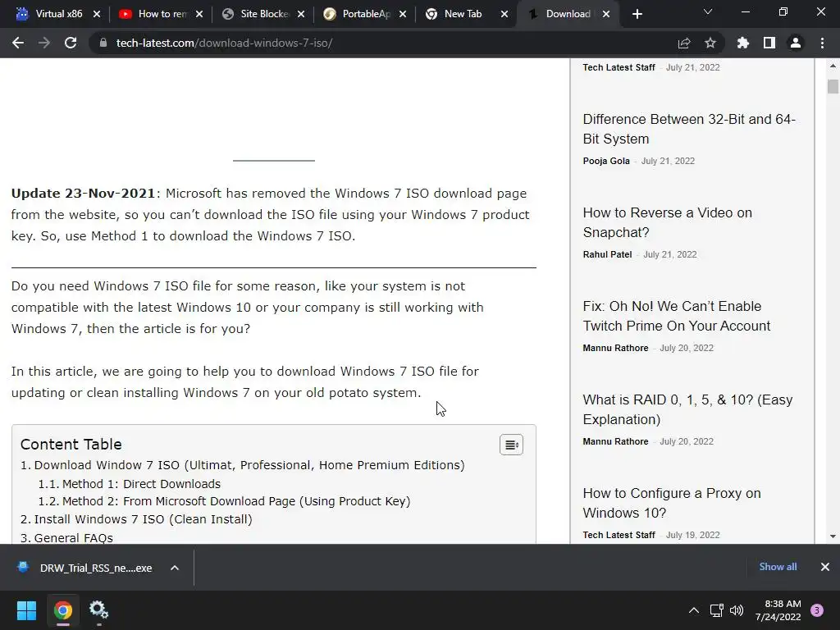Open Difference Between 32-Bit and 64-Bit article
The image size is (840, 630).
689,129
